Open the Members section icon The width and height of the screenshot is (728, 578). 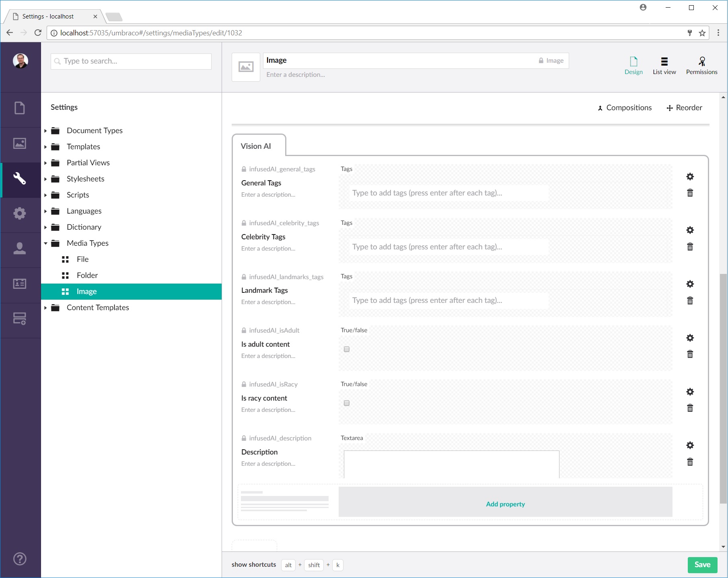click(20, 284)
